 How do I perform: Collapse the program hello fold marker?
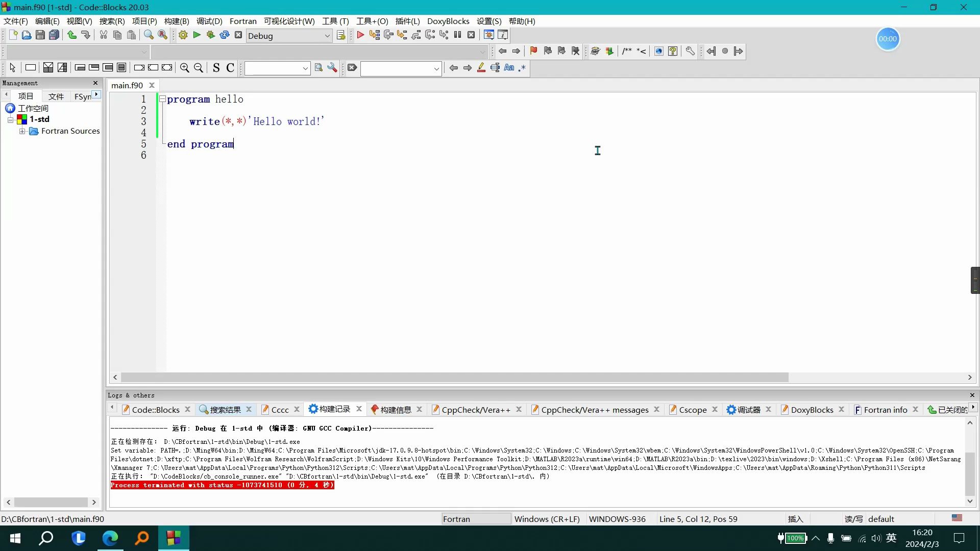tap(162, 99)
